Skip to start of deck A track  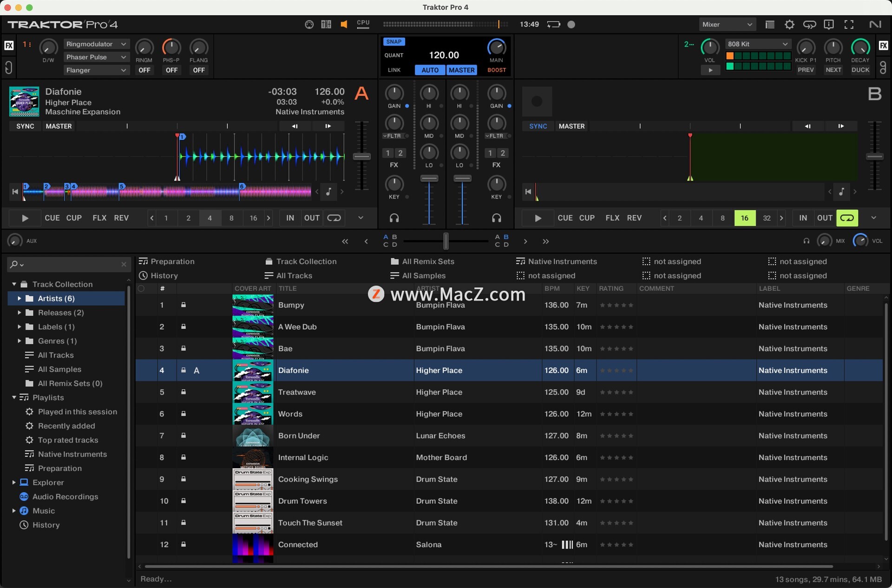15,191
